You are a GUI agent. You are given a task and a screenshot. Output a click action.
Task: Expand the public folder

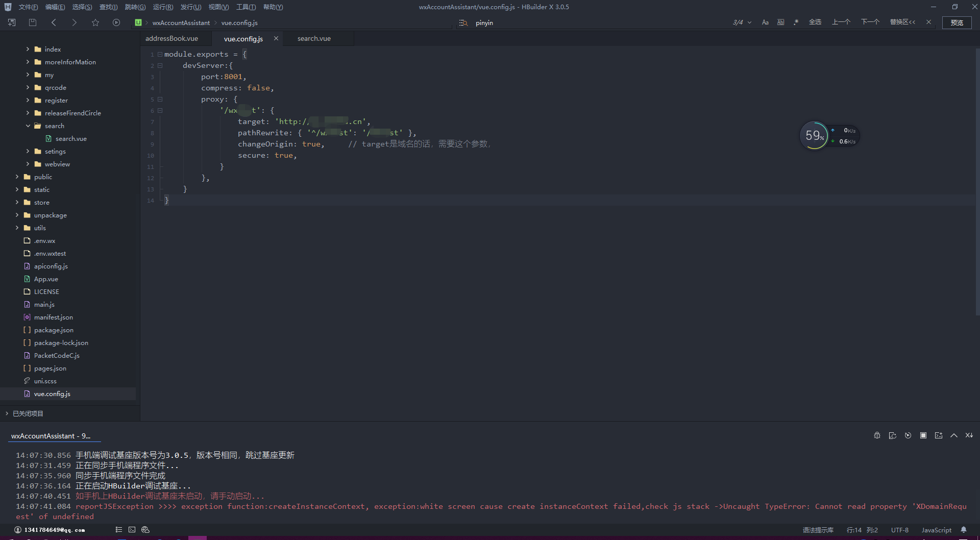[17, 177]
